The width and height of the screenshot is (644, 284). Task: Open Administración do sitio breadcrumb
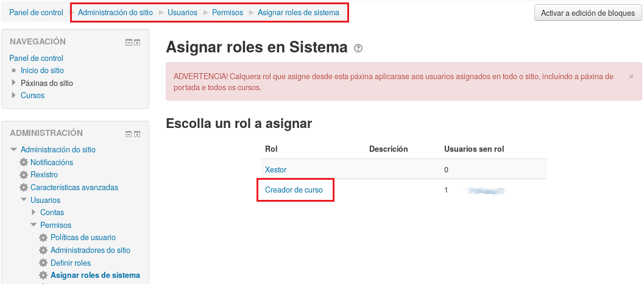click(x=115, y=13)
